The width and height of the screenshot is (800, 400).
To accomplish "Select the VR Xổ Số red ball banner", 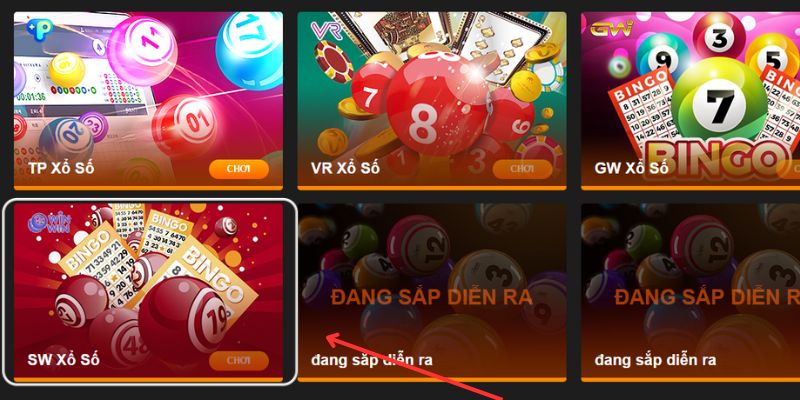I will point(432,101).
